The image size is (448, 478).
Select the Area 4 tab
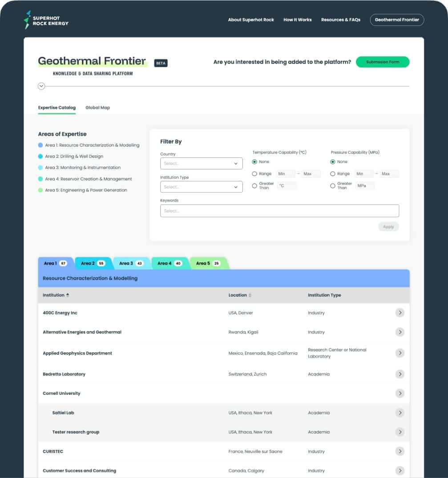click(x=170, y=263)
